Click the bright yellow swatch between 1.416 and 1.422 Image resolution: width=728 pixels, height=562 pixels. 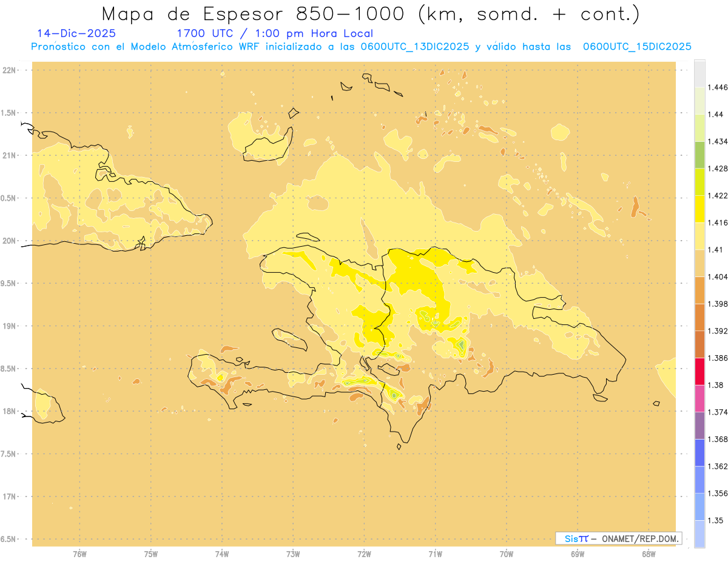[x=699, y=209]
